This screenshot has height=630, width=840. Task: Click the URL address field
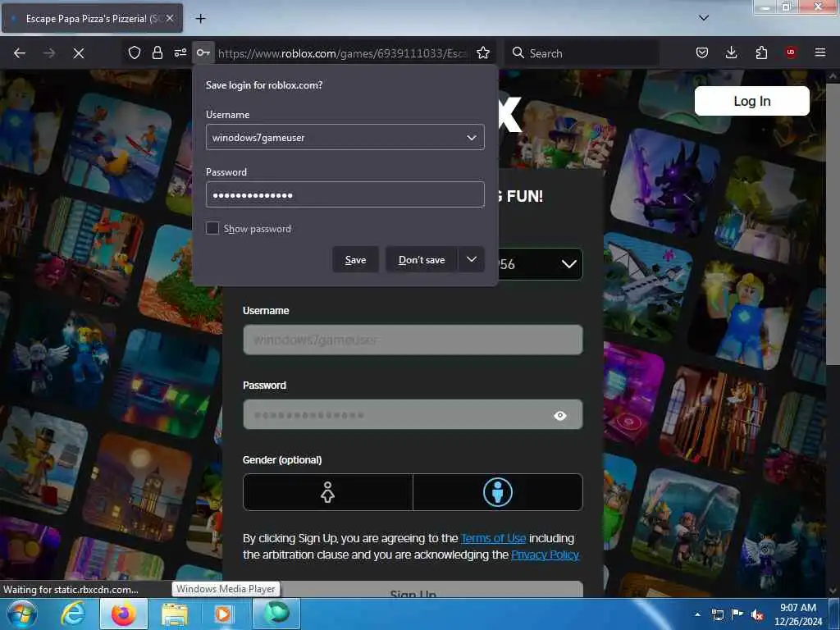pyautogui.click(x=343, y=53)
